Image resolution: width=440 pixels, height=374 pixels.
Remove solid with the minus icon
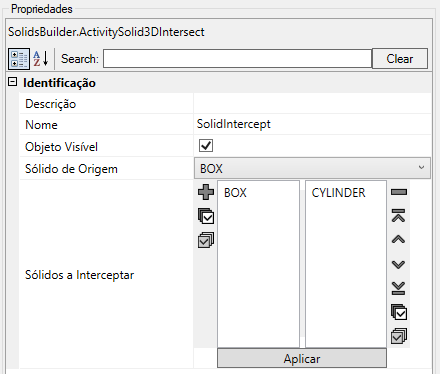pyautogui.click(x=399, y=192)
